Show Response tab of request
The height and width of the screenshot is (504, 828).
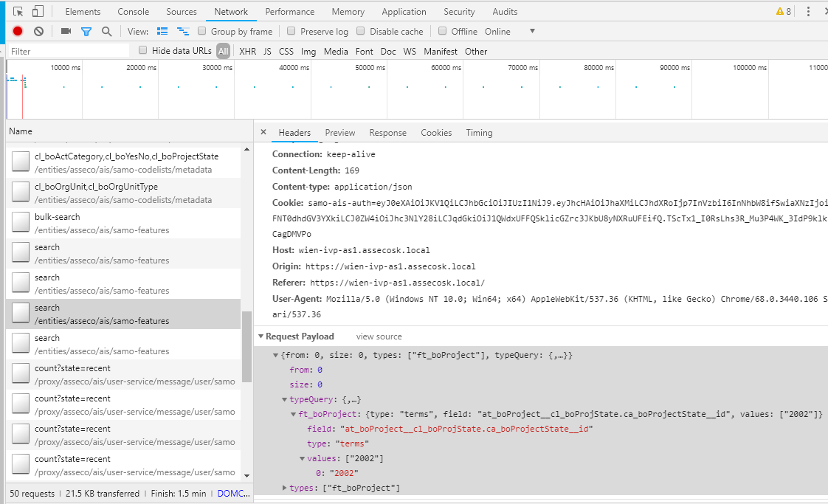click(x=387, y=133)
